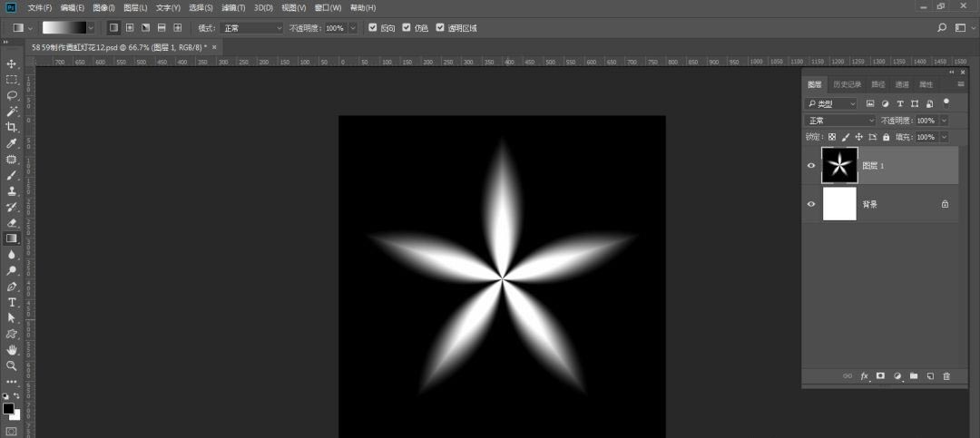Image resolution: width=980 pixels, height=438 pixels.
Task: Delete layer with trash icon
Action: (x=946, y=376)
